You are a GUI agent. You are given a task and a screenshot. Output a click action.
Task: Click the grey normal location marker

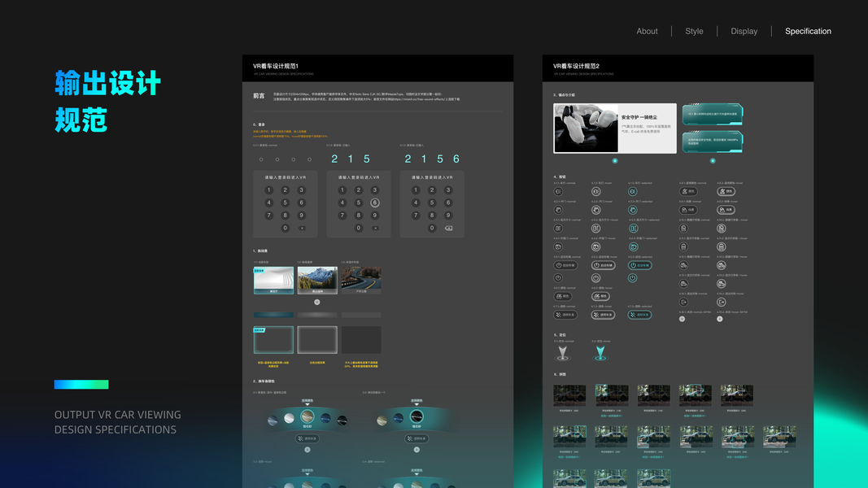(x=562, y=353)
